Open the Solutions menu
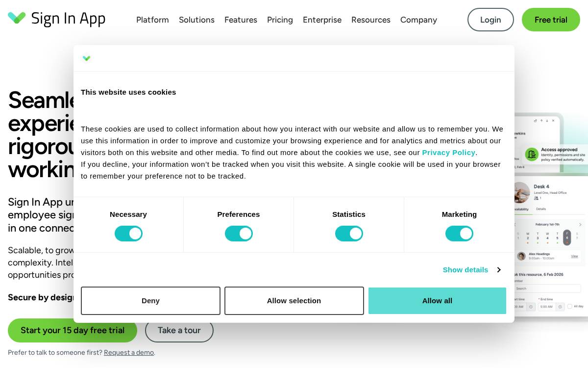588x368 pixels. click(x=196, y=20)
